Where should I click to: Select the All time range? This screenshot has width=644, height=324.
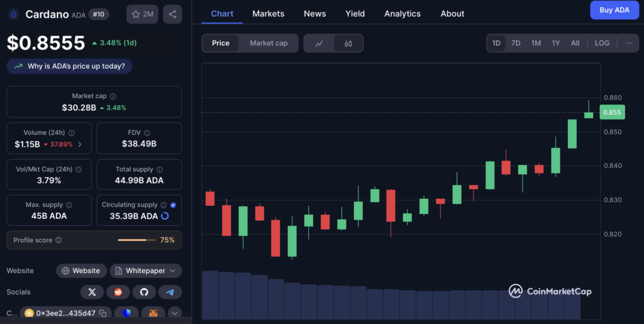(575, 43)
